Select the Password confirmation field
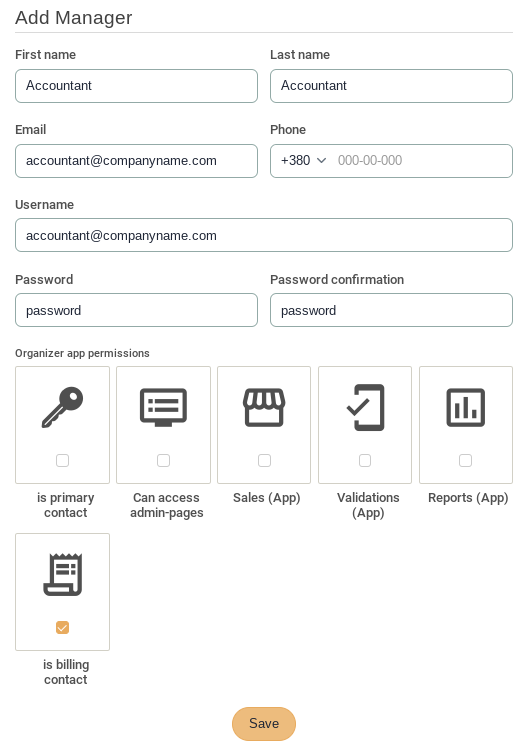The width and height of the screenshot is (528, 754). click(391, 310)
